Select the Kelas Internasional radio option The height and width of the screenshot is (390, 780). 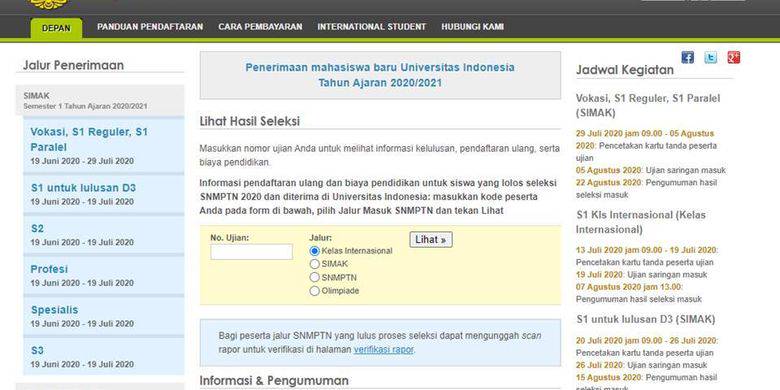click(x=314, y=251)
